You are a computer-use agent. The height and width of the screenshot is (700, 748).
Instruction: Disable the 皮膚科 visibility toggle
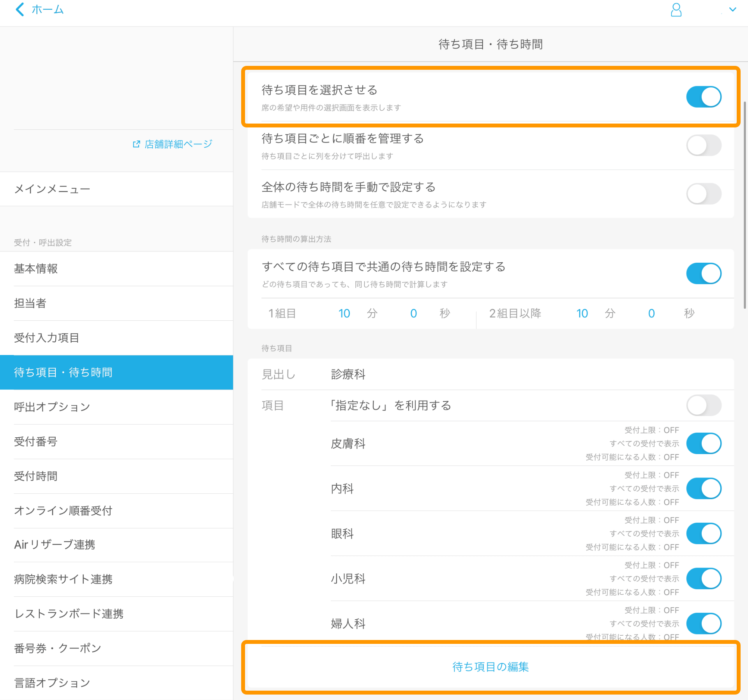(704, 443)
